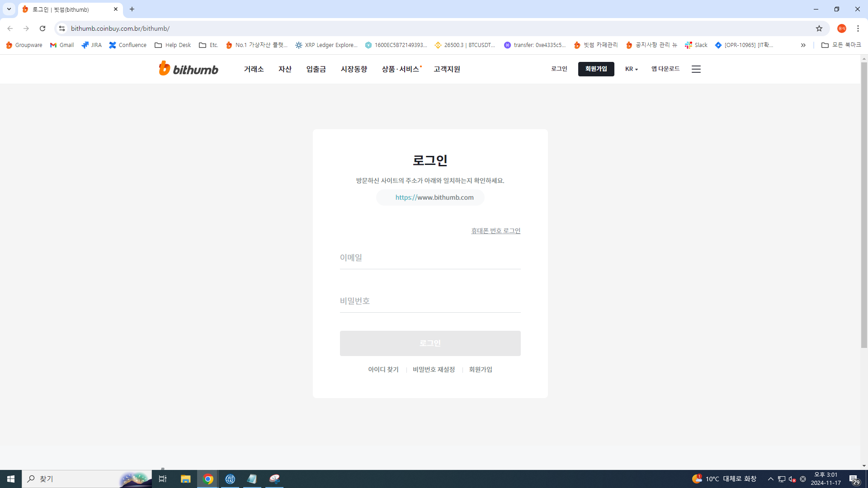Click the black 회원가입 button

[x=596, y=69]
